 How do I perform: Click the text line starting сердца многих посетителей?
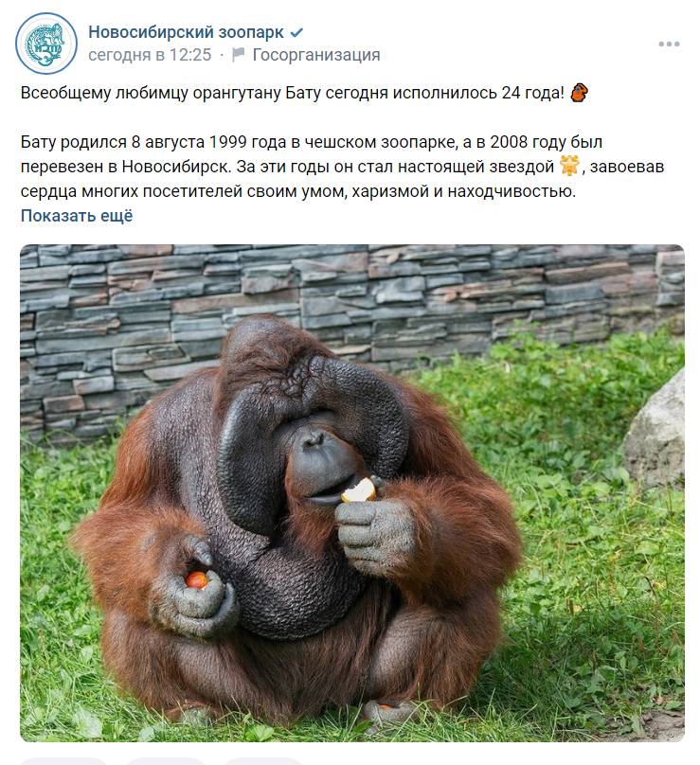297,191
